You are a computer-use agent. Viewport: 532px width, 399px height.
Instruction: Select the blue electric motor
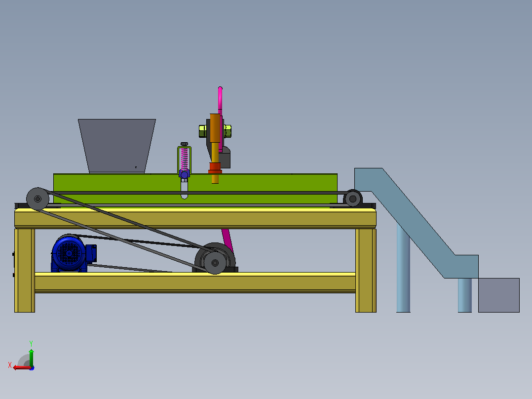click(72, 253)
